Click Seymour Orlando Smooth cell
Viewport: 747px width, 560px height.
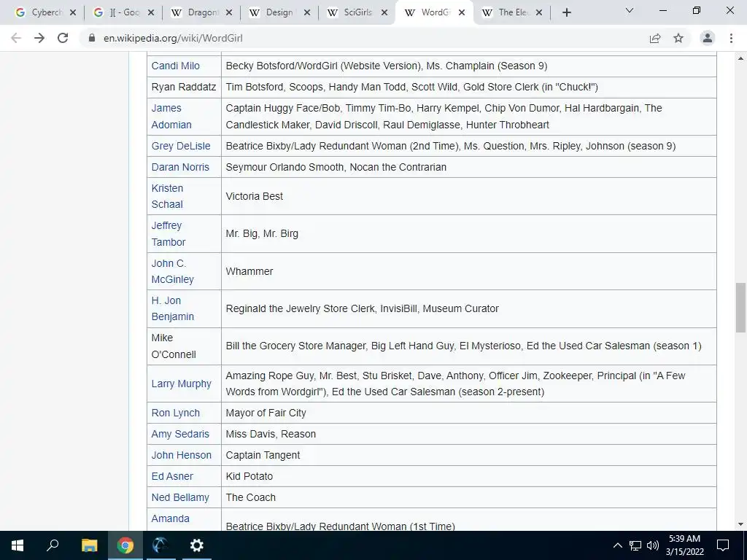[x=469, y=167]
